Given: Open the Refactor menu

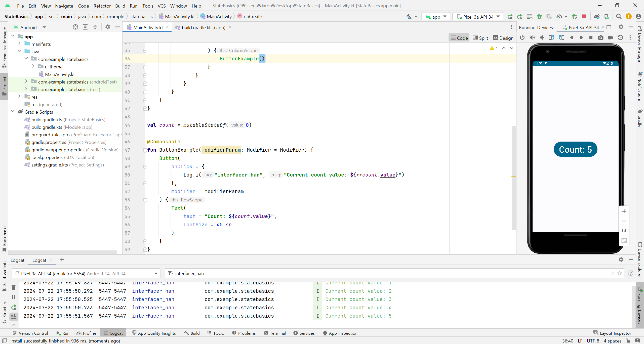Looking at the screenshot, I should 102,6.
